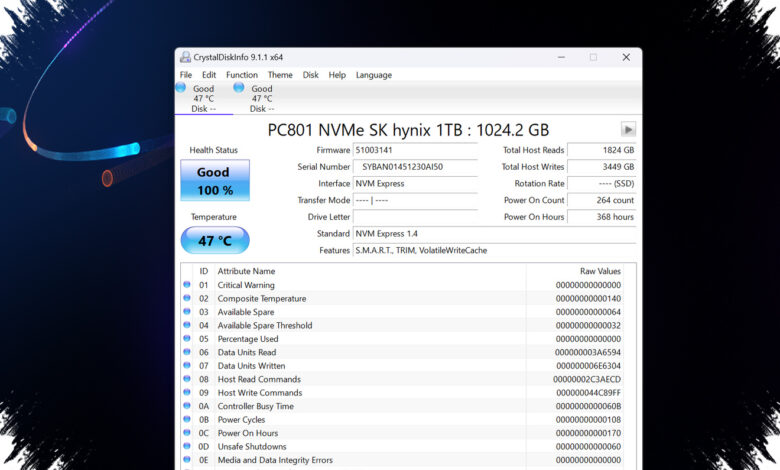The width and height of the screenshot is (780, 470).
Task: Click raw value 000000003A6594
Action: (587, 352)
